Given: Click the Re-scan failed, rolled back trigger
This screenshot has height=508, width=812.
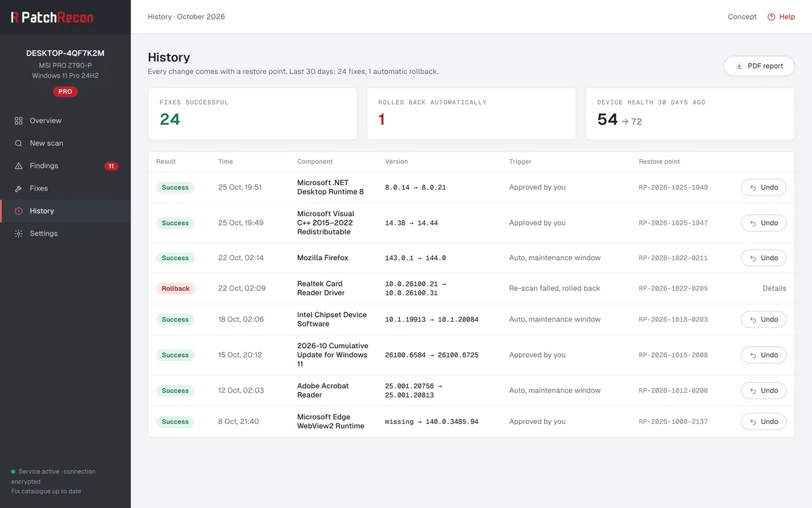Looking at the screenshot, I should 555,289.
